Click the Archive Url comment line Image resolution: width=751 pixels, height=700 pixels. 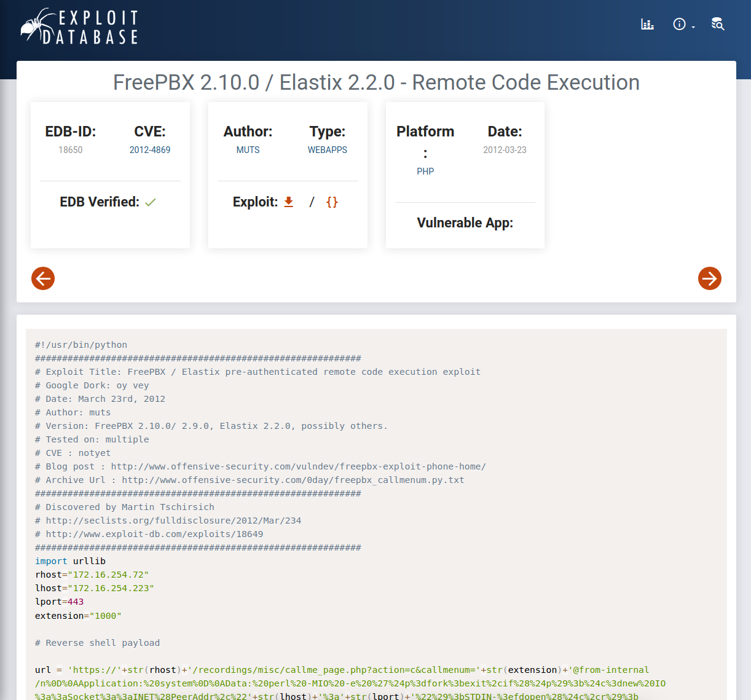click(x=250, y=480)
